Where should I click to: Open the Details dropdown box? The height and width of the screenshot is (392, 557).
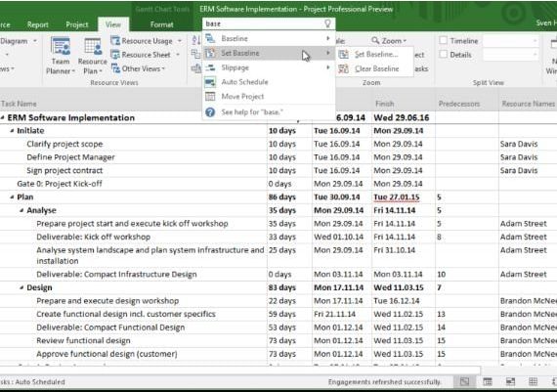pyautogui.click(x=510, y=55)
